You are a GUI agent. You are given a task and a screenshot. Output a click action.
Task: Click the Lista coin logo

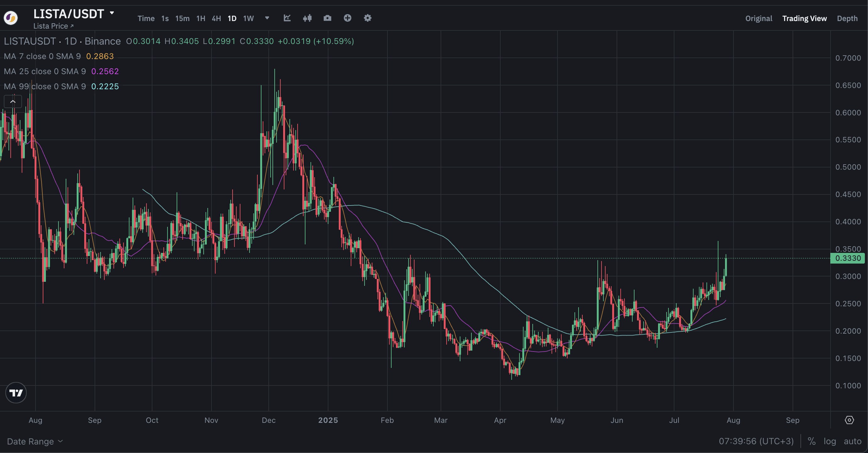(x=11, y=18)
